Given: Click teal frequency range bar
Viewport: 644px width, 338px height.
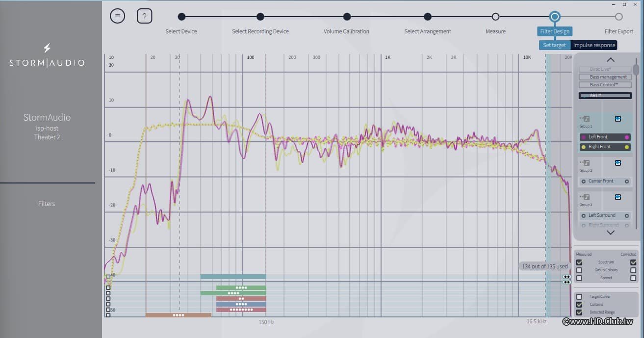Looking at the screenshot, I should coord(233,277).
